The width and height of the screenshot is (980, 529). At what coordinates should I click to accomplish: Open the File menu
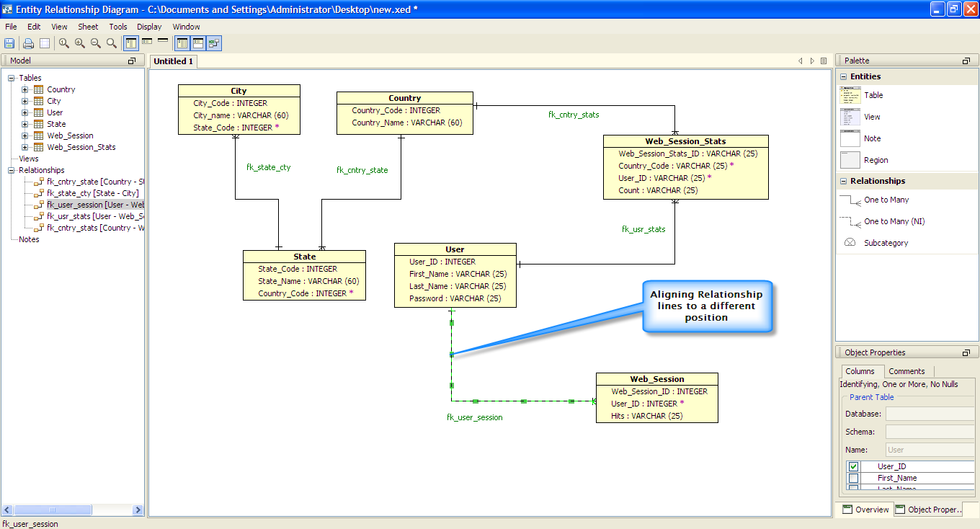click(x=11, y=27)
